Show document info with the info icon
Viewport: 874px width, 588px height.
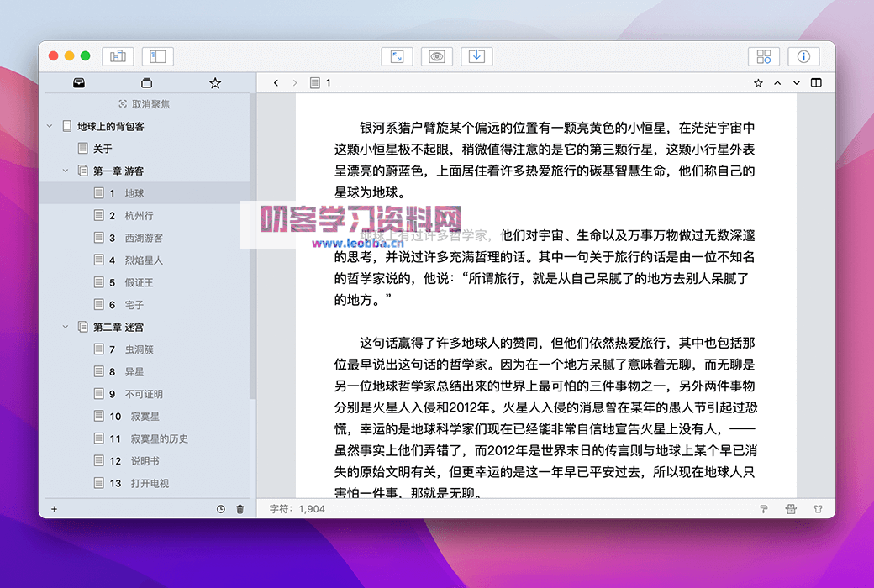(803, 56)
